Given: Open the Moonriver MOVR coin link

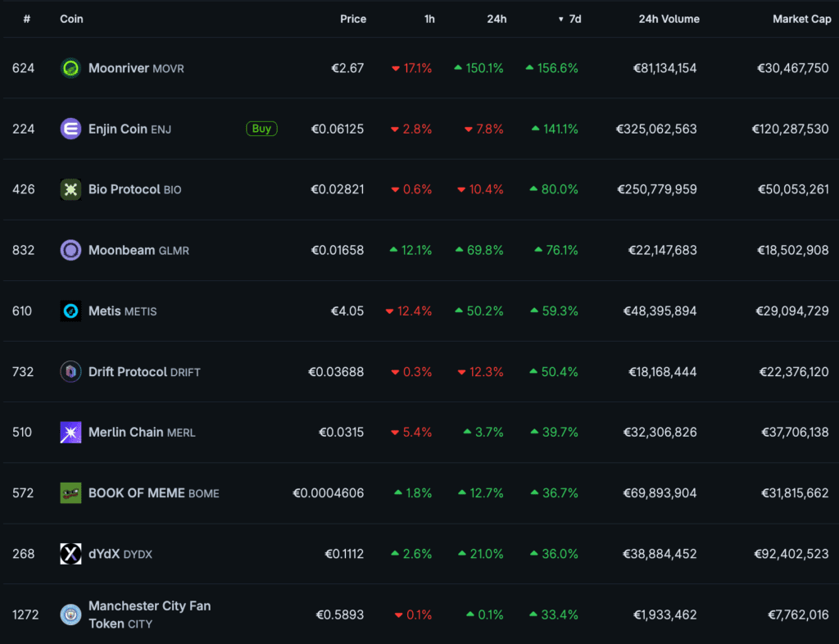Looking at the screenshot, I should click(x=136, y=68).
